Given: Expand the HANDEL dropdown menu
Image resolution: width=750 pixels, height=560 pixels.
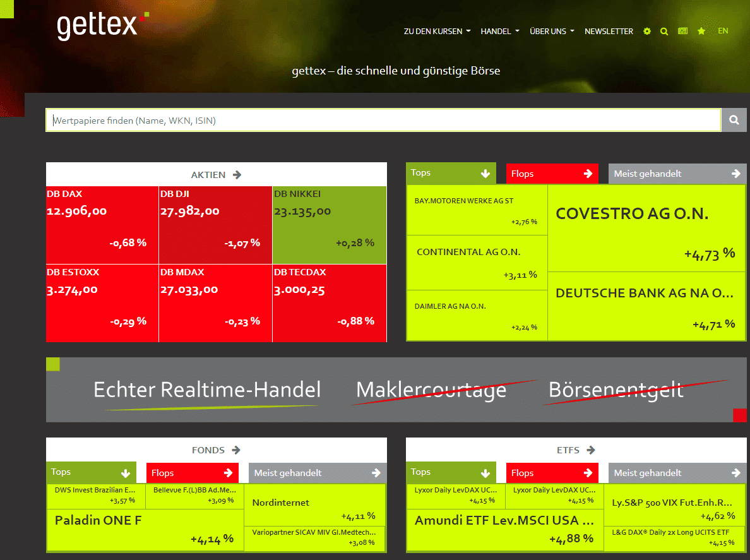Looking at the screenshot, I should (499, 31).
